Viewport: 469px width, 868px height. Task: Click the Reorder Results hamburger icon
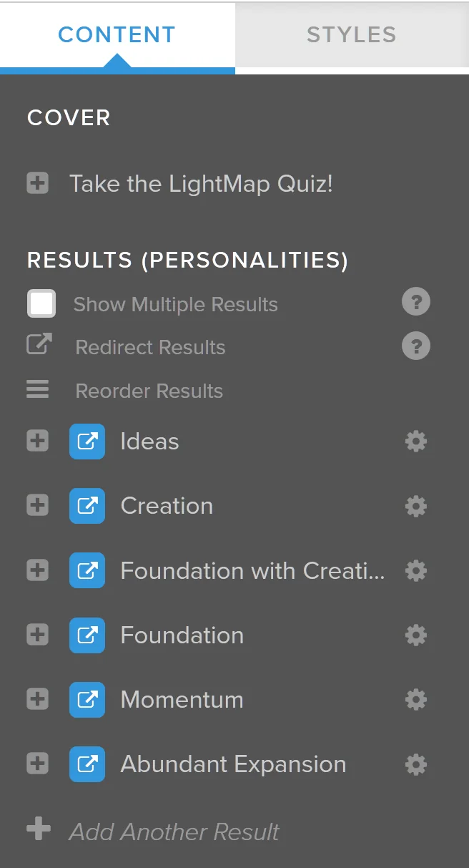coord(38,390)
